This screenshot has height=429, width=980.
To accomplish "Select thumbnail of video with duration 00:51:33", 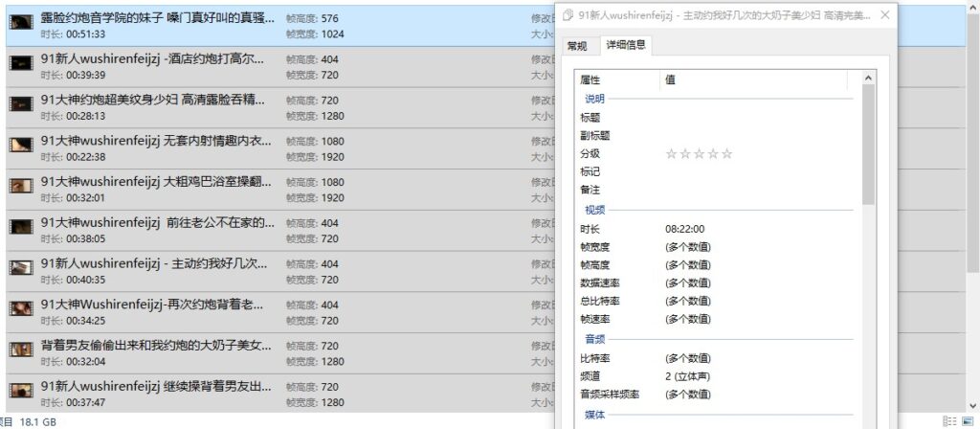I will [21, 23].
